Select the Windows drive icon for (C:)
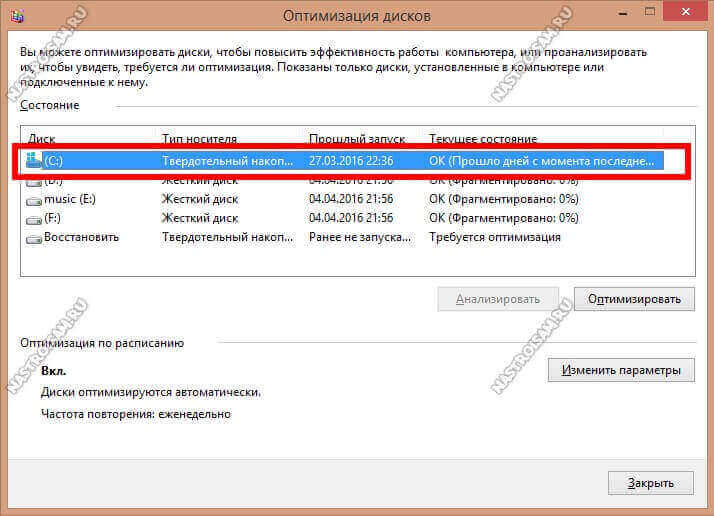This screenshot has height=516, width=714. (34, 160)
